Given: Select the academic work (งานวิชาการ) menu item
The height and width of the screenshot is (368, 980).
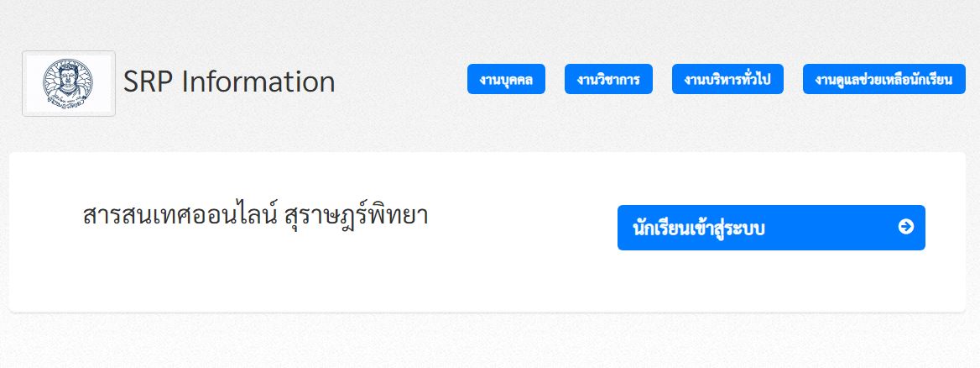Looking at the screenshot, I should click(x=608, y=80).
